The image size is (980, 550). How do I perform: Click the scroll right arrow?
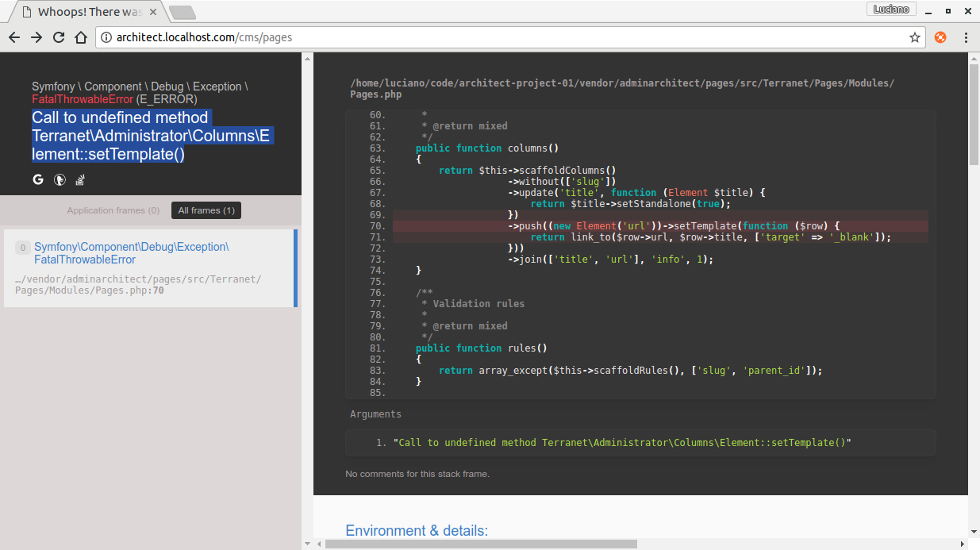963,544
